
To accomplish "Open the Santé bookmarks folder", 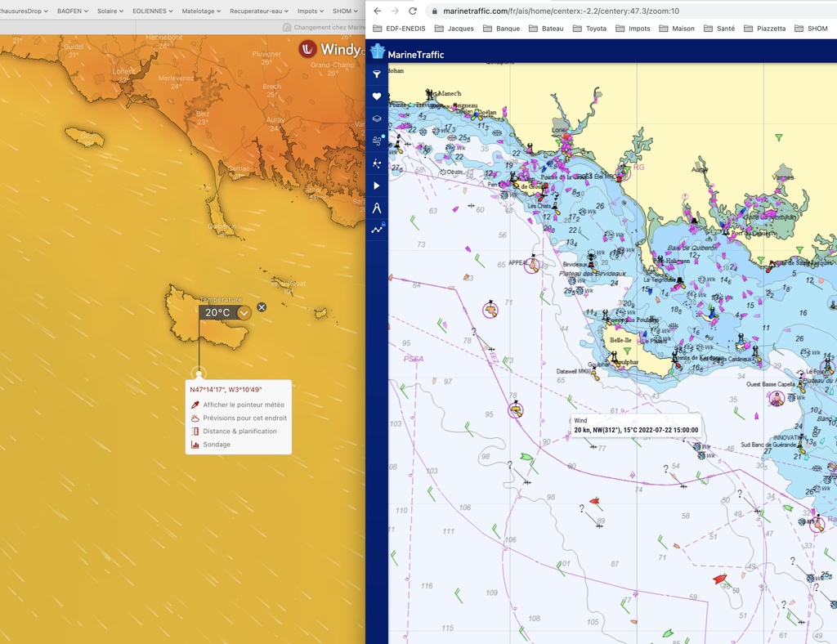I will pos(719,29).
